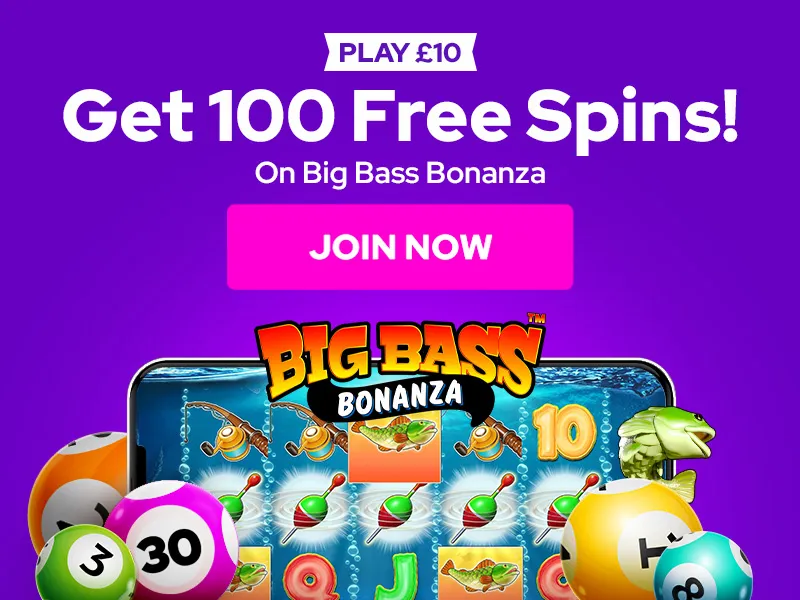
Task: Click the first fishing rod reel symbol
Action: click(224, 430)
